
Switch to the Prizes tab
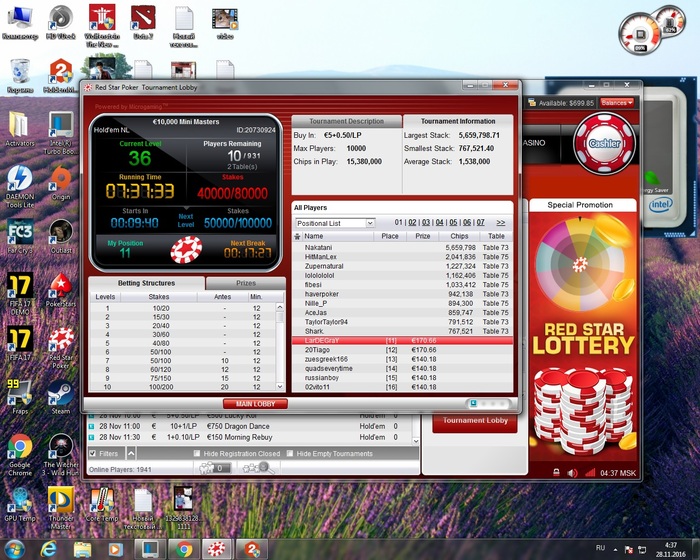tap(246, 283)
